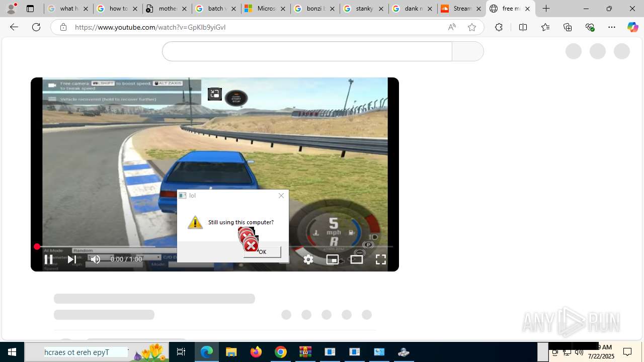Click the video progress bar

tap(215, 246)
